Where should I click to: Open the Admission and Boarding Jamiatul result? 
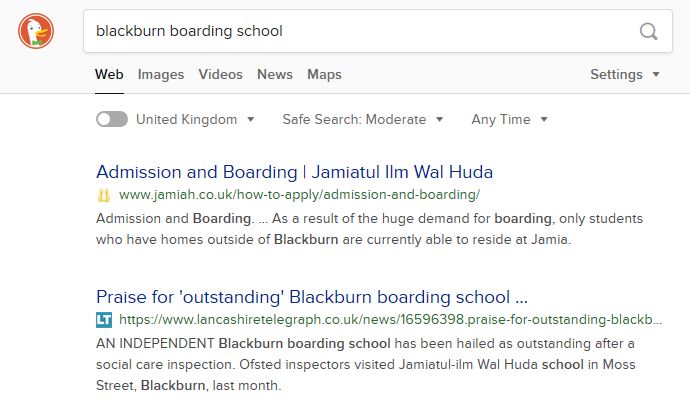294,172
